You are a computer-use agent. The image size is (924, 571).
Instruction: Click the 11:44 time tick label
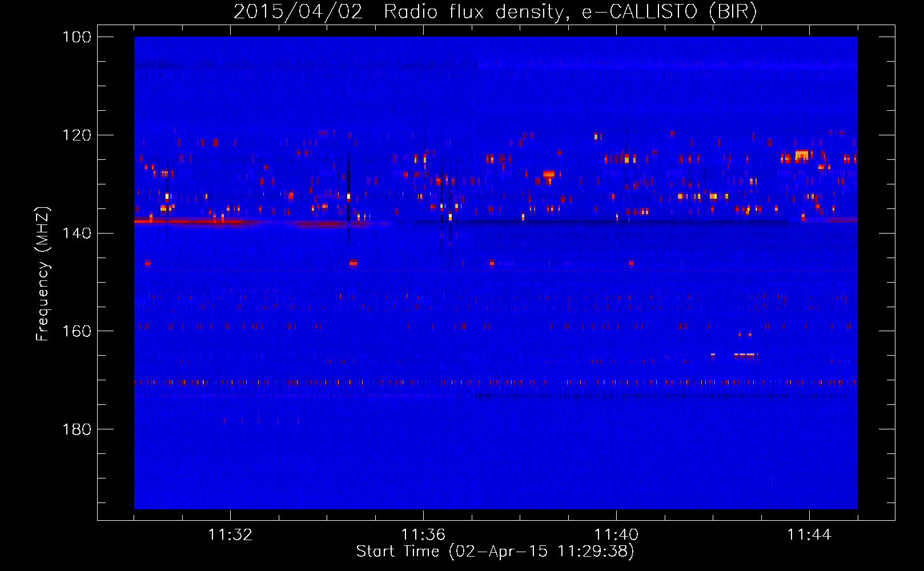809,534
